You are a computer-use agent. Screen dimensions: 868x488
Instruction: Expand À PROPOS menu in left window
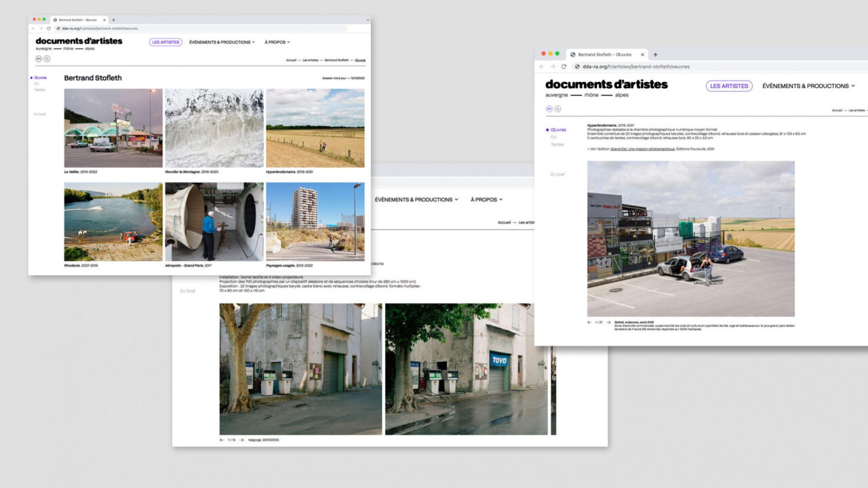point(277,42)
